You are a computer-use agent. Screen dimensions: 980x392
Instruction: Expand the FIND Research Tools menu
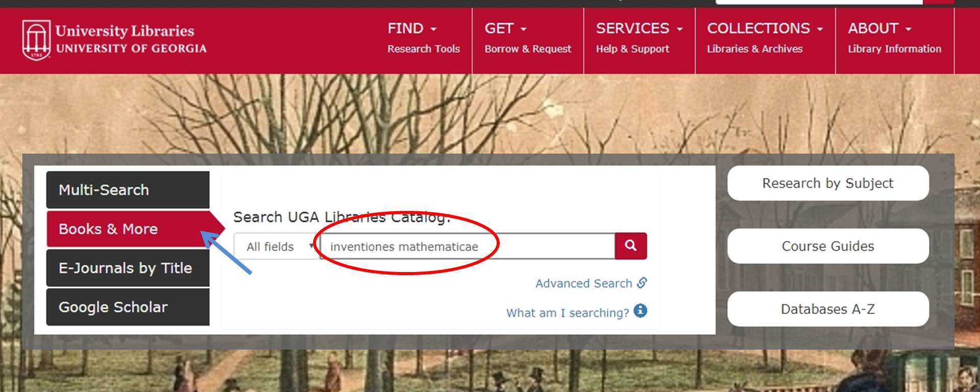pyautogui.click(x=423, y=38)
